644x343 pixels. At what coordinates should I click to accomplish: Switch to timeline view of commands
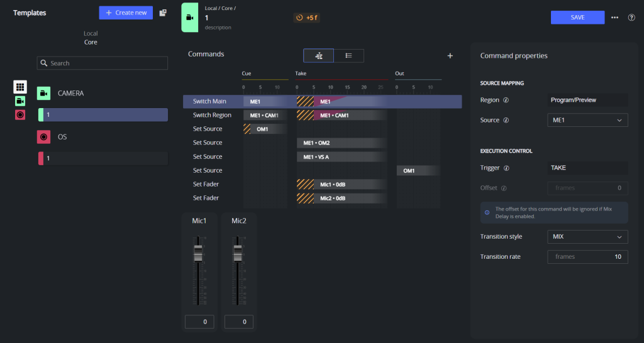(x=319, y=56)
